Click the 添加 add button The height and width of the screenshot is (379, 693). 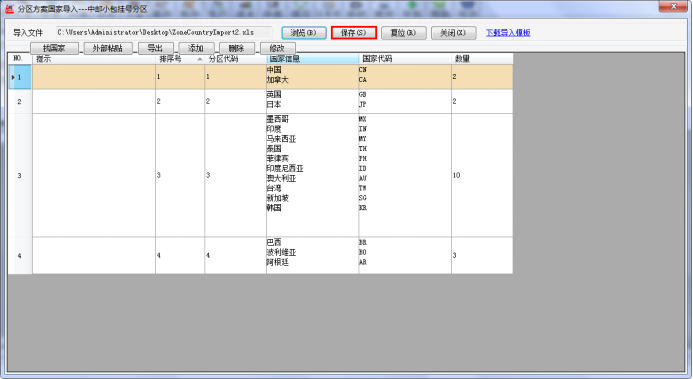click(196, 48)
